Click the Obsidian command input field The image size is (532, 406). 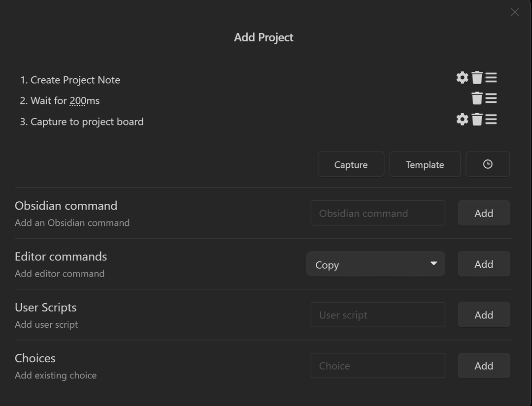click(x=377, y=213)
